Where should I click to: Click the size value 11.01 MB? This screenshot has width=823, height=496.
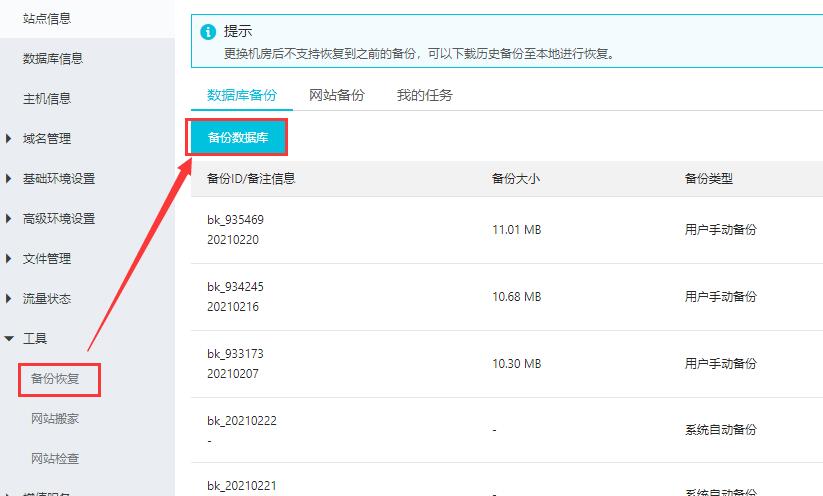516,230
